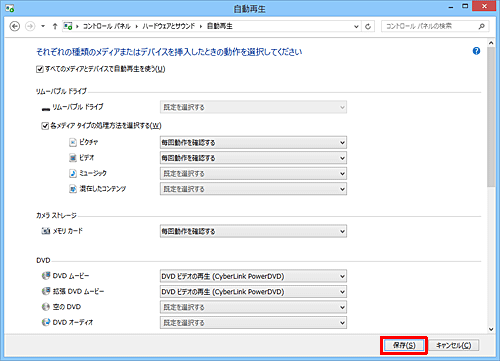This screenshot has height=361, width=500.
Task: Click the 自動再生 breadcrumb
Action: [x=220, y=26]
